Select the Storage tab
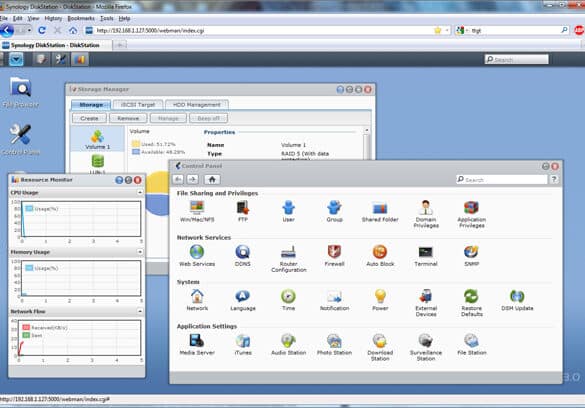Viewport: 585px width, 408px height. 91,105
